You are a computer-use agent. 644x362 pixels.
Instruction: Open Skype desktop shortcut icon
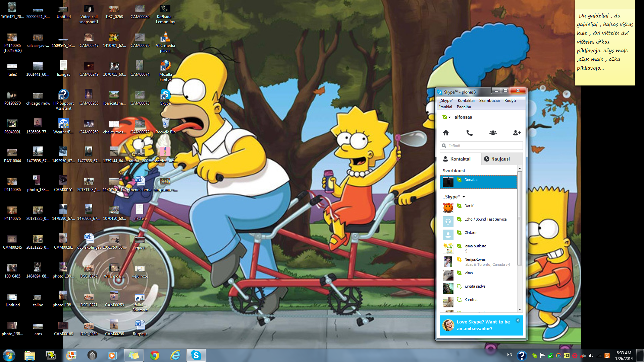[165, 98]
